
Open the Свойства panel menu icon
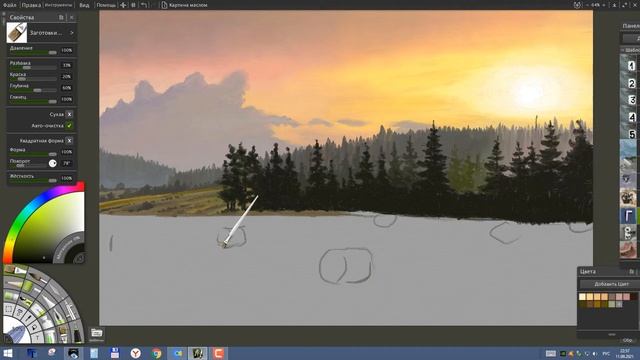tap(61, 17)
